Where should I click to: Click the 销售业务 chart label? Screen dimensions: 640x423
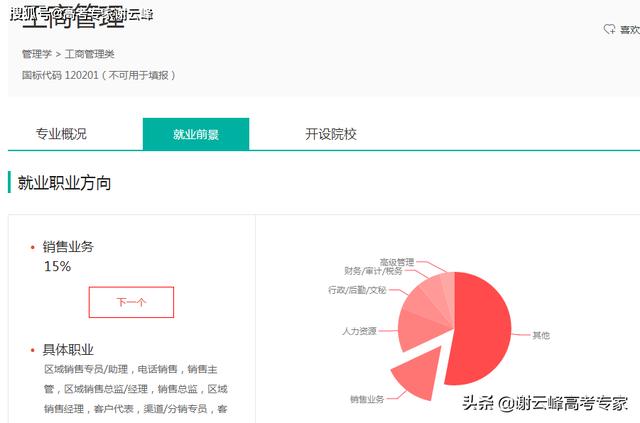[367, 399]
